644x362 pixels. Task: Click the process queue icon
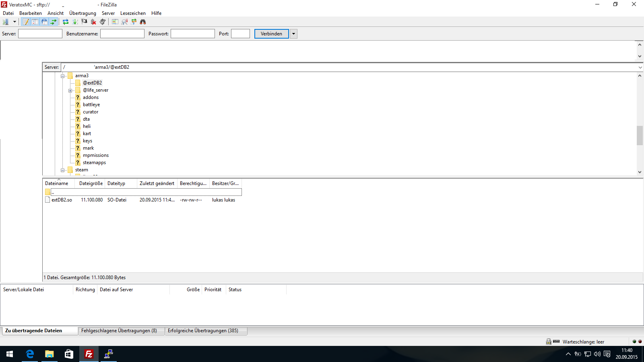[x=75, y=22]
